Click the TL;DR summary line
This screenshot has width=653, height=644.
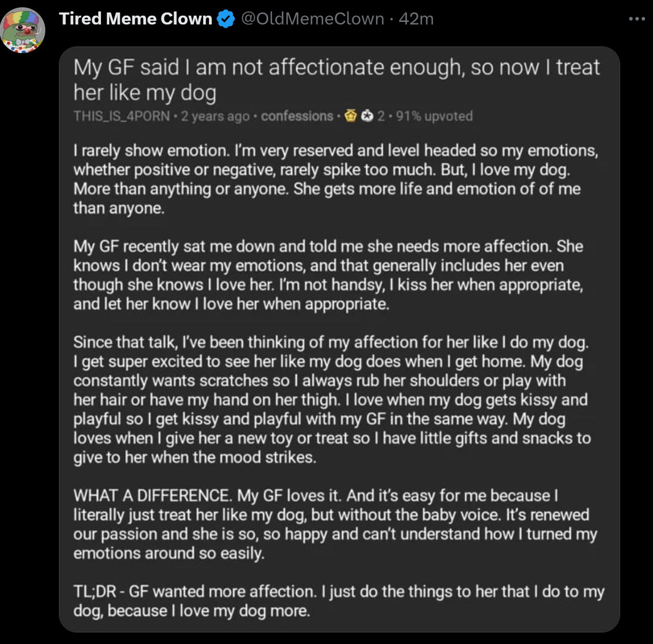click(338, 601)
